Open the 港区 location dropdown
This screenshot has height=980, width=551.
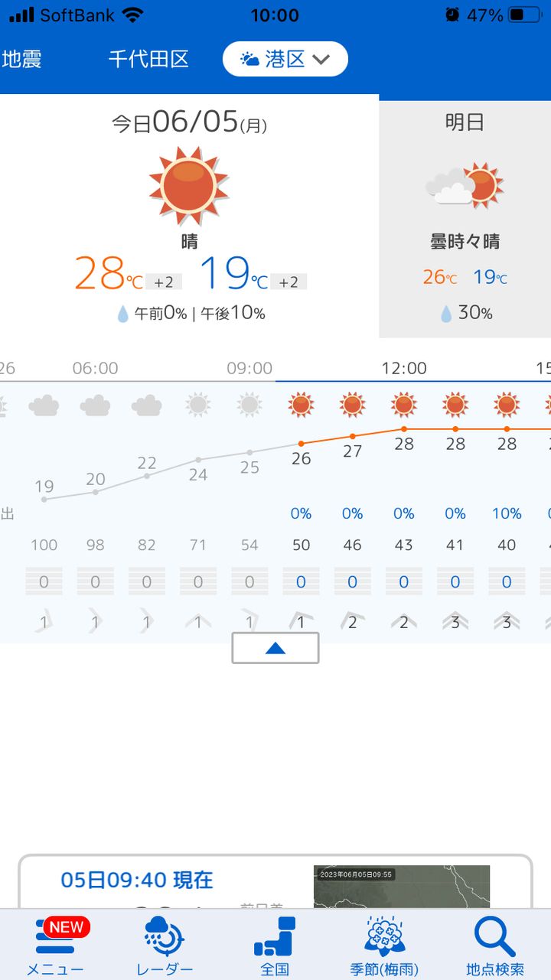(284, 58)
